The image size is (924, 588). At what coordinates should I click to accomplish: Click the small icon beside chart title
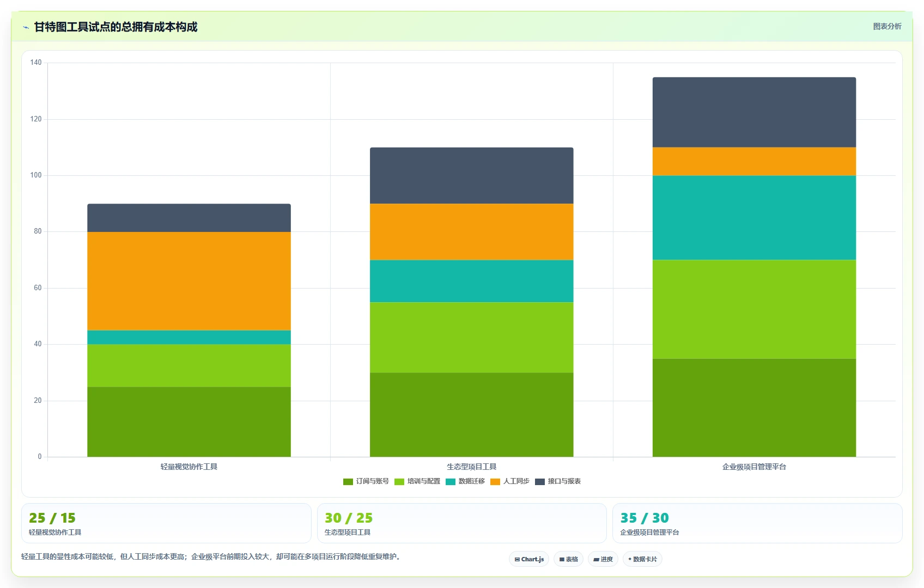26,27
